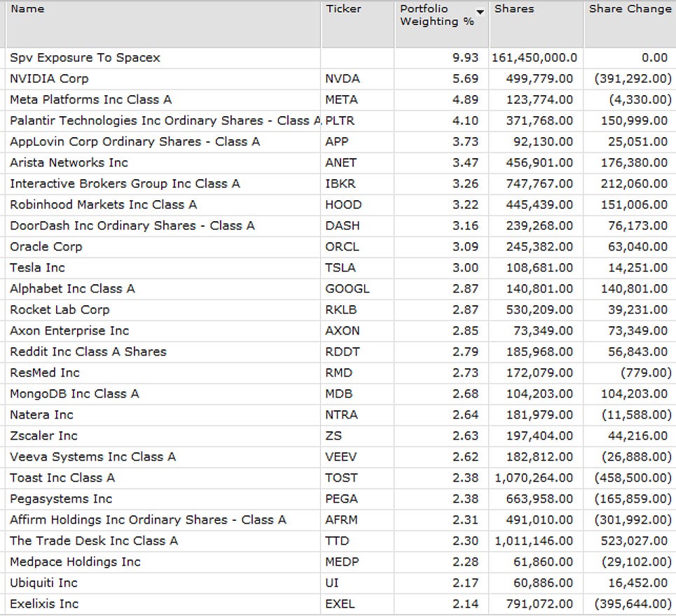
Task: Click the META ticker cell
Action: [x=341, y=99]
